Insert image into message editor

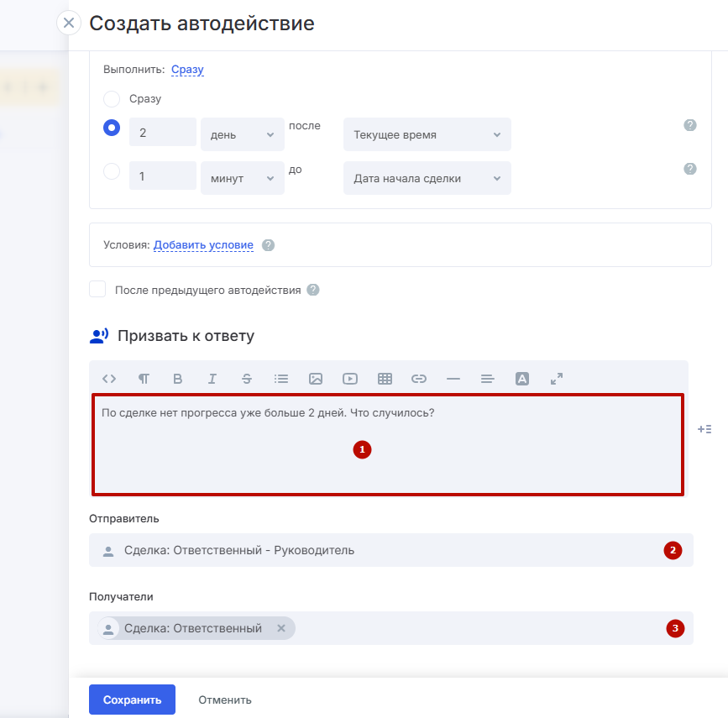(316, 379)
